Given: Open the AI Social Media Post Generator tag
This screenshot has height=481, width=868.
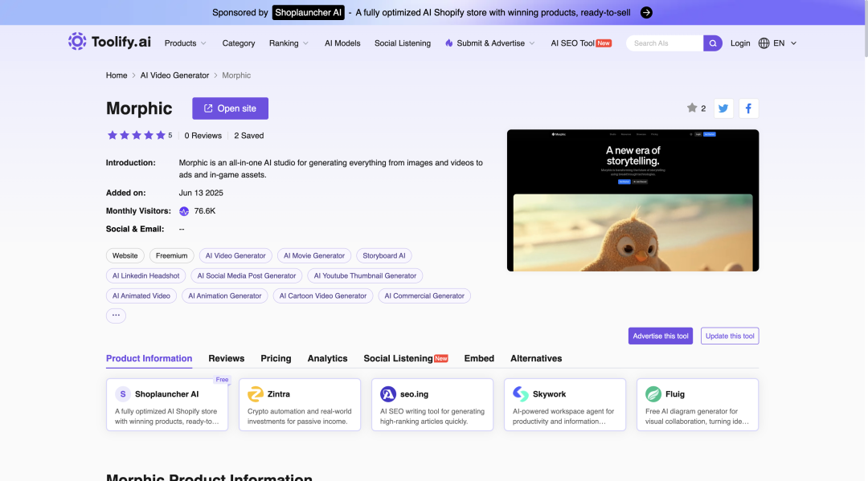Looking at the screenshot, I should click(247, 275).
